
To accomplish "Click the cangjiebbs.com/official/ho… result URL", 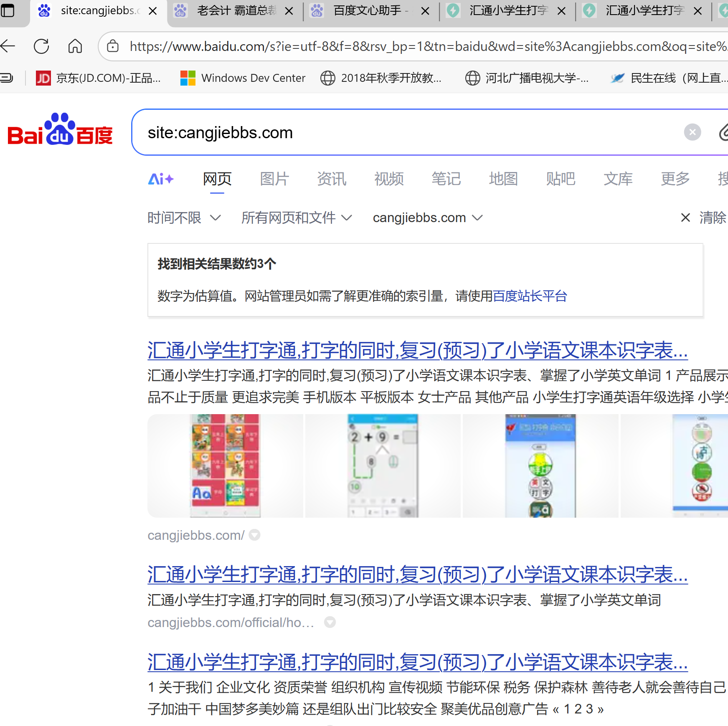I will click(231, 622).
